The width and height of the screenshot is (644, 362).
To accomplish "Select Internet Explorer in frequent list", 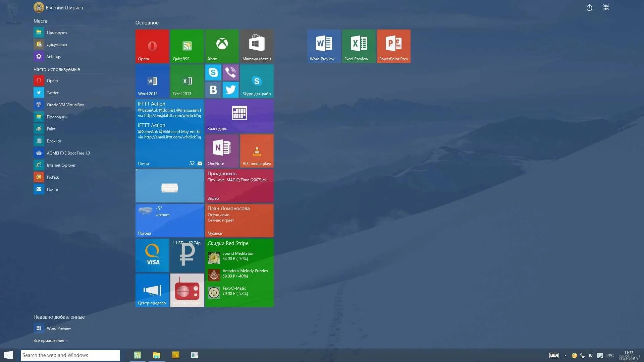I will [61, 165].
